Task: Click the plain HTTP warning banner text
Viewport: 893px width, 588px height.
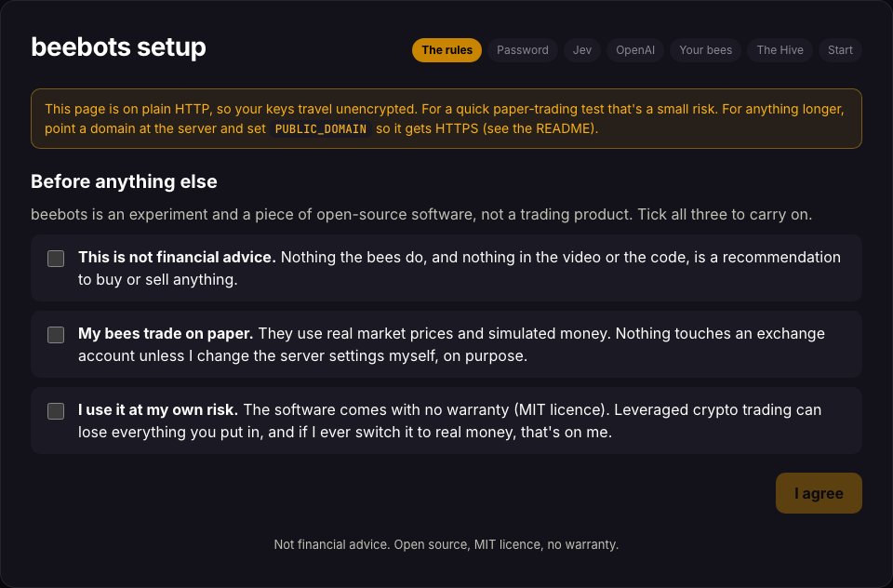Action: tap(445, 118)
